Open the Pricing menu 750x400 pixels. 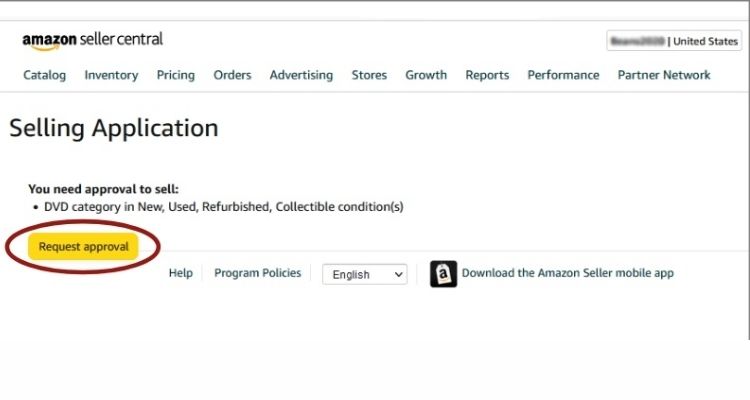[176, 75]
